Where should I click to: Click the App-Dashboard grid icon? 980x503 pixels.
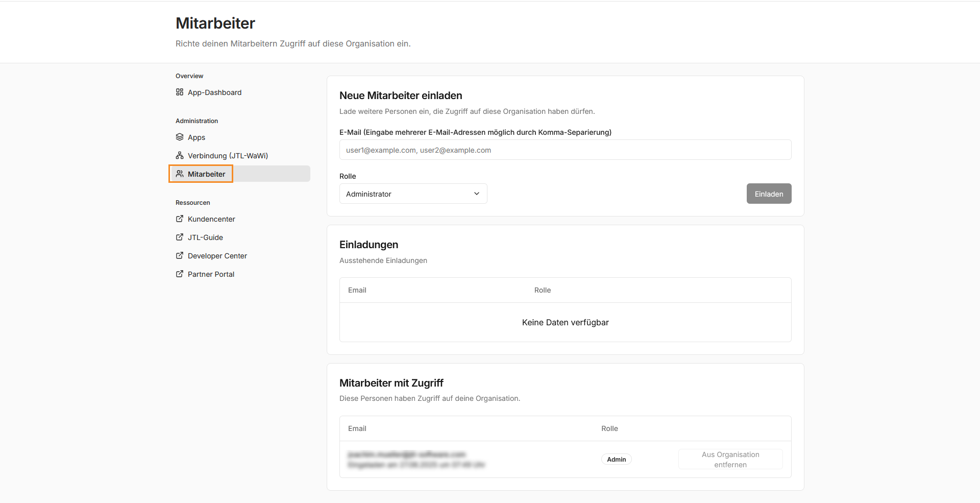pos(180,92)
